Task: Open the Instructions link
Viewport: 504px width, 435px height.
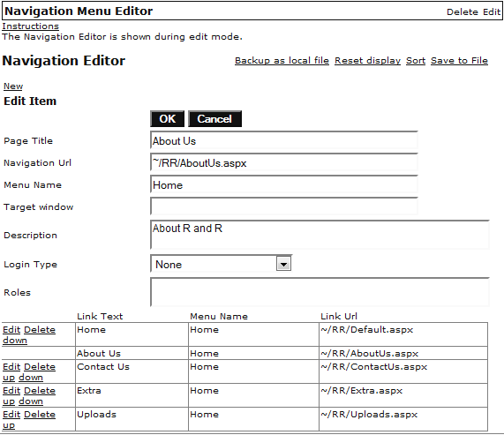Action: pos(31,26)
